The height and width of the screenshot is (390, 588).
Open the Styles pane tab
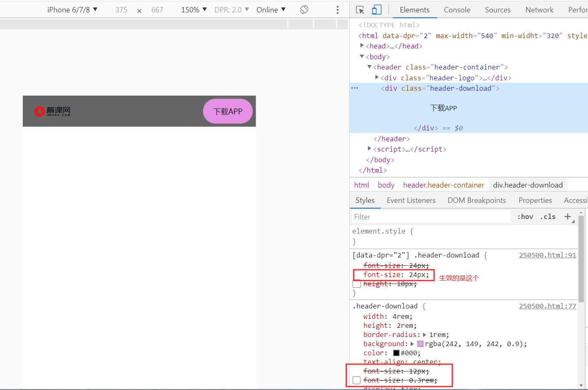[365, 200]
